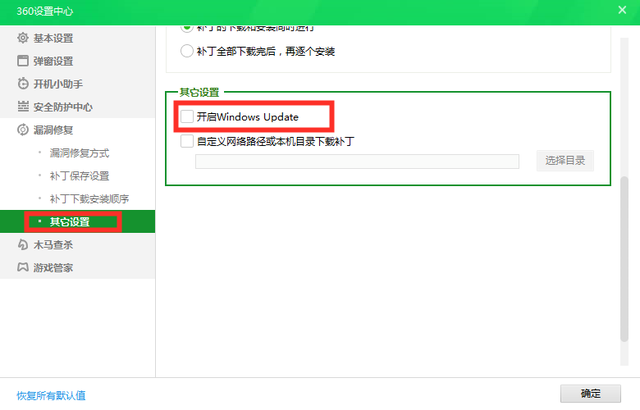Click the wall icon beside 安全防护中心
640x410 pixels.
pos(23,106)
